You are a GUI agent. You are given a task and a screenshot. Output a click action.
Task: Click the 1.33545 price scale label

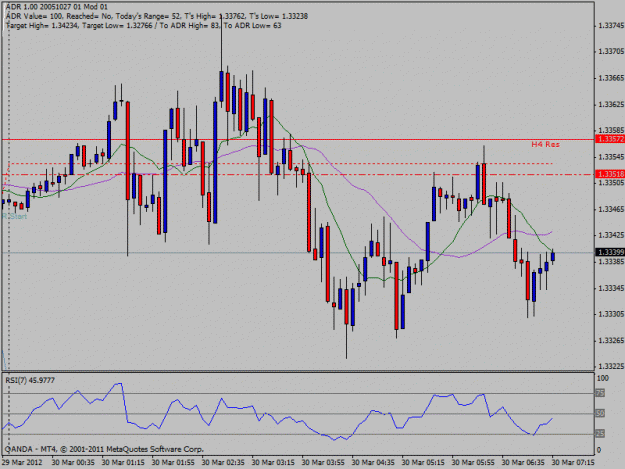(611, 157)
